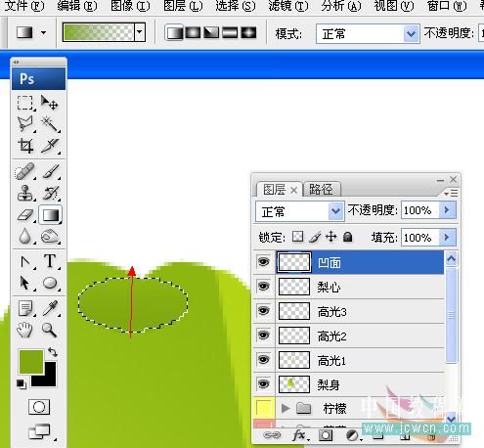
Task: Toggle lock position
Action: [x=330, y=237]
